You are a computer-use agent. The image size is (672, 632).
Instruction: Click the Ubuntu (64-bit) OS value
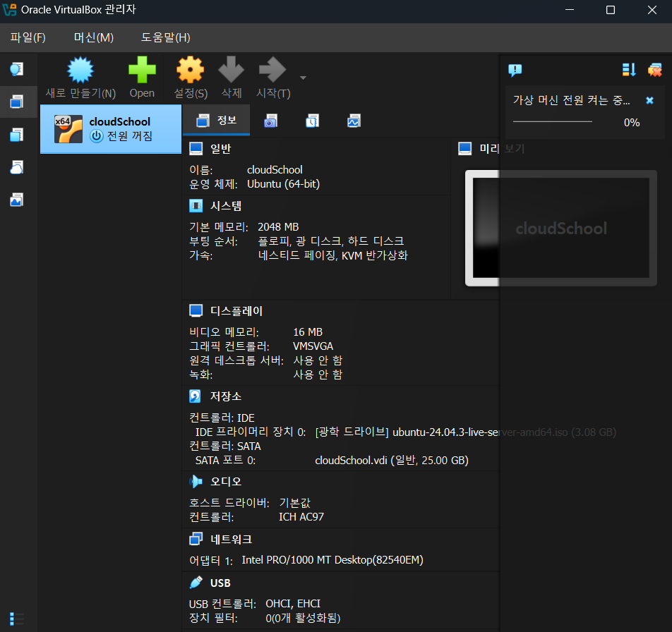click(x=283, y=184)
